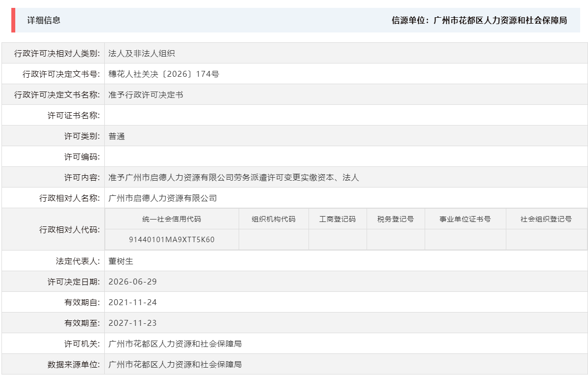This screenshot has width=588, height=377.
Task: Select the date 2026-06-29
Action: [x=133, y=282]
